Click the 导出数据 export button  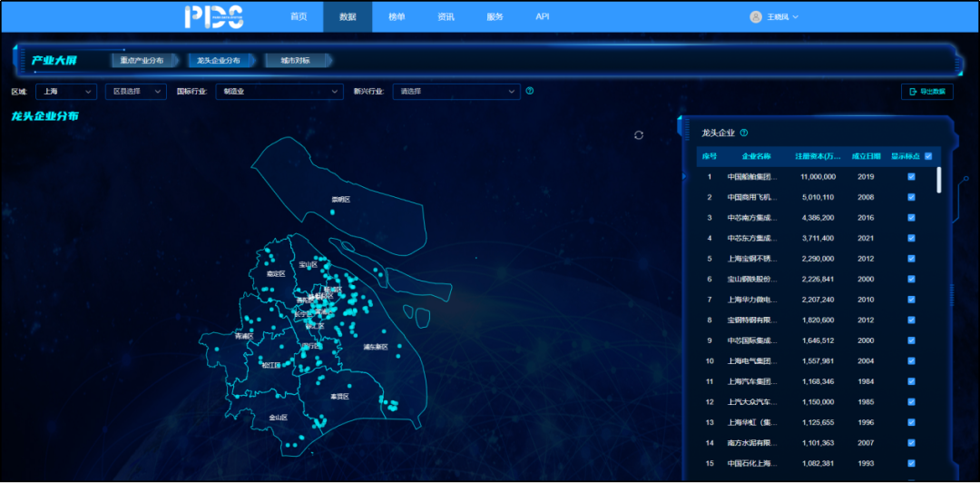pos(926,92)
